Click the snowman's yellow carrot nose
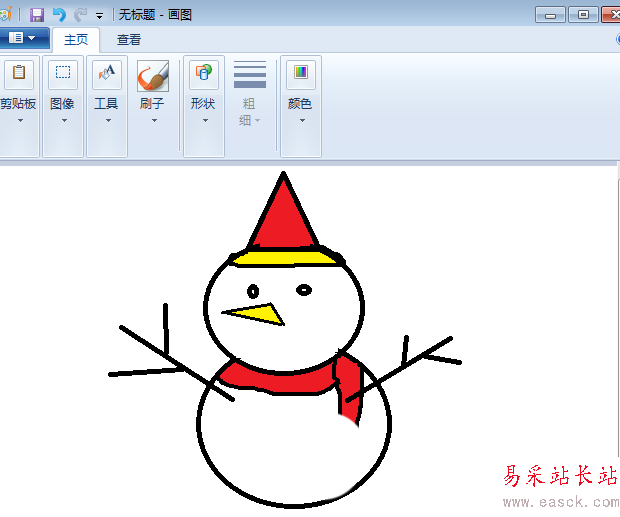This screenshot has height=517, width=620. 261,314
